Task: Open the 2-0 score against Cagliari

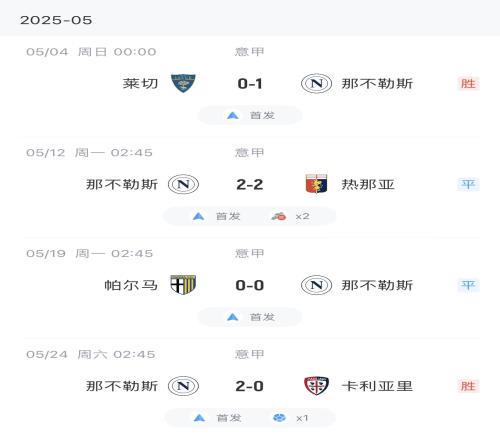Action: [x=249, y=386]
